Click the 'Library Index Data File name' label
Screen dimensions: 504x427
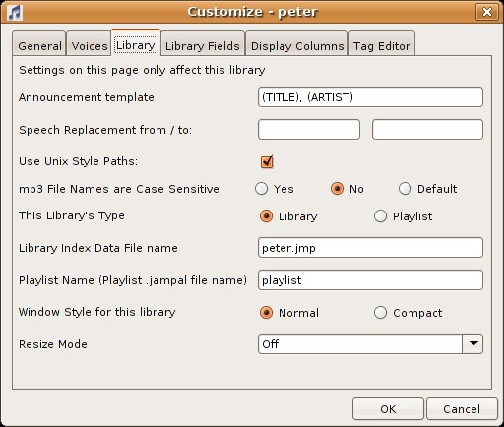click(x=98, y=248)
